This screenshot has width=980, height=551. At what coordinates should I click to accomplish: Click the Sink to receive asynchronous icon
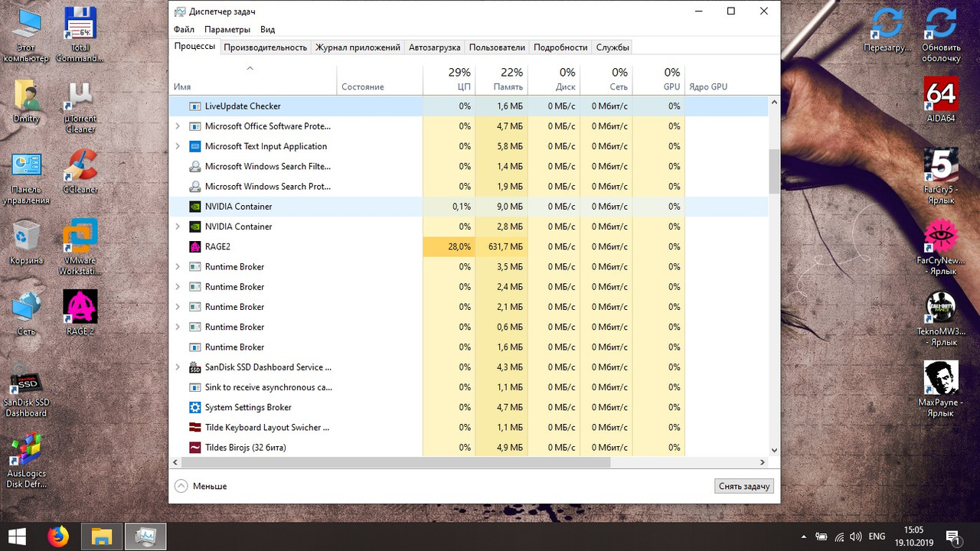(x=194, y=387)
